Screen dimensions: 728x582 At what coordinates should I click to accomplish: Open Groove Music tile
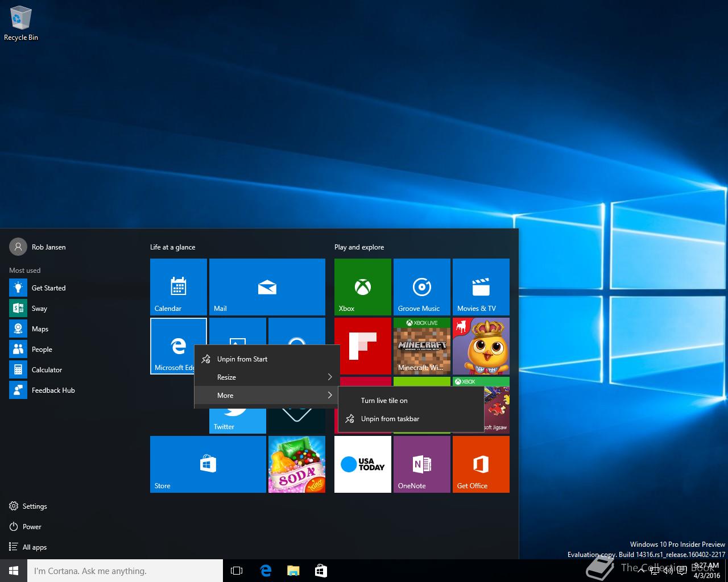[422, 287]
